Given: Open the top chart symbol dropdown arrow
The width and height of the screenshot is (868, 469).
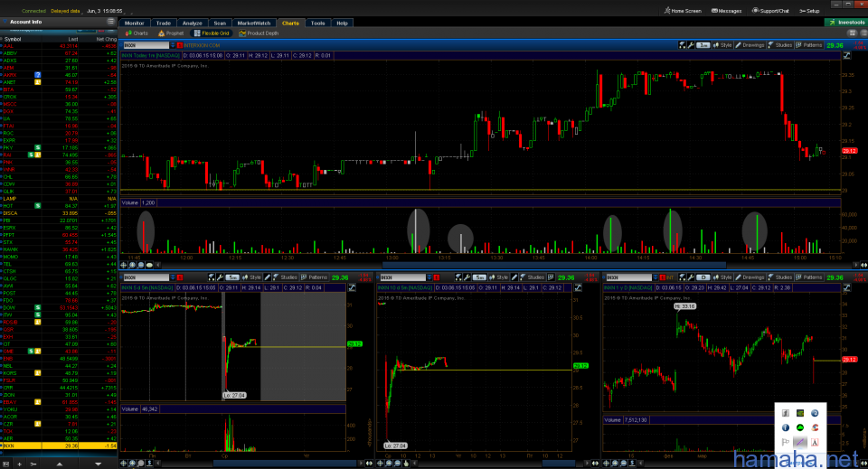Looking at the screenshot, I should coord(173,45).
